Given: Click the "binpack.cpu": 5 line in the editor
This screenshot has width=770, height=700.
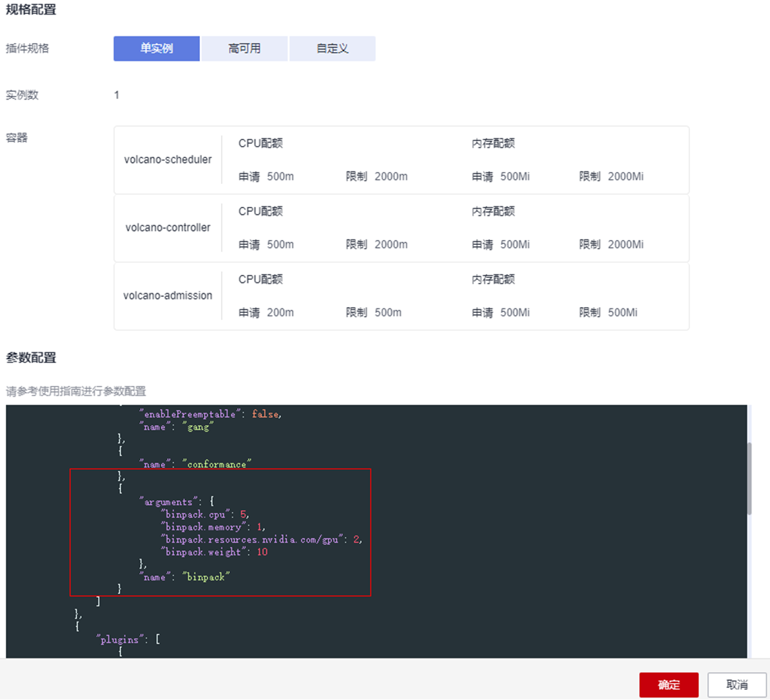Looking at the screenshot, I should coord(205,515).
